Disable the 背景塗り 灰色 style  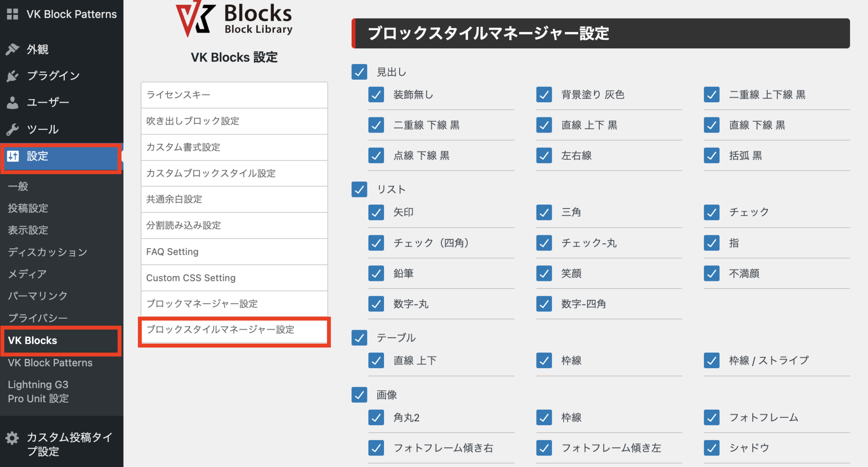544,95
